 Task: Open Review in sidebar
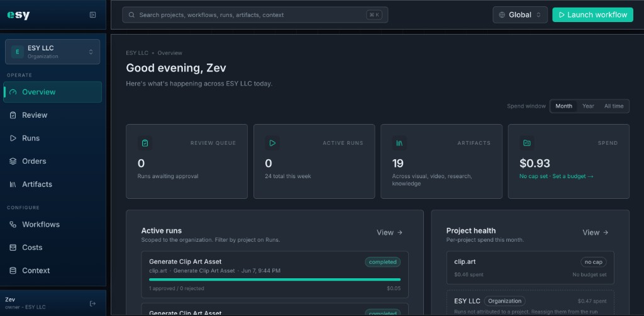(x=53, y=115)
